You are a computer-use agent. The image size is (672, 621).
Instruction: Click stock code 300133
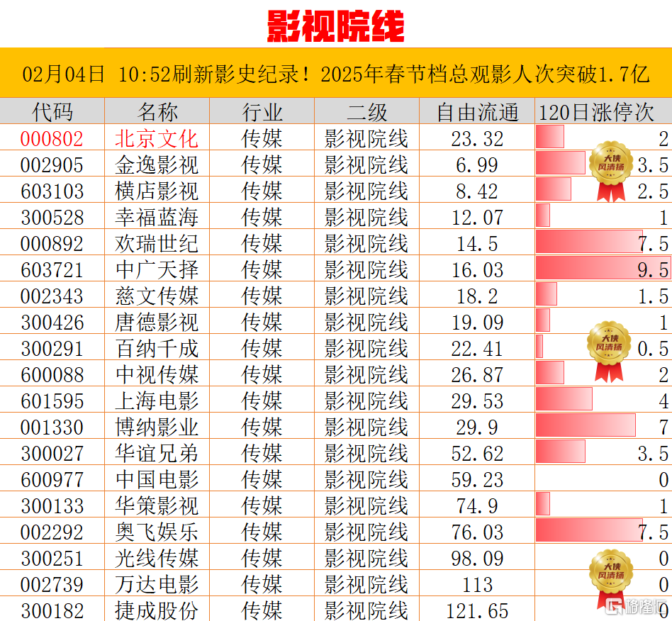tap(52, 506)
